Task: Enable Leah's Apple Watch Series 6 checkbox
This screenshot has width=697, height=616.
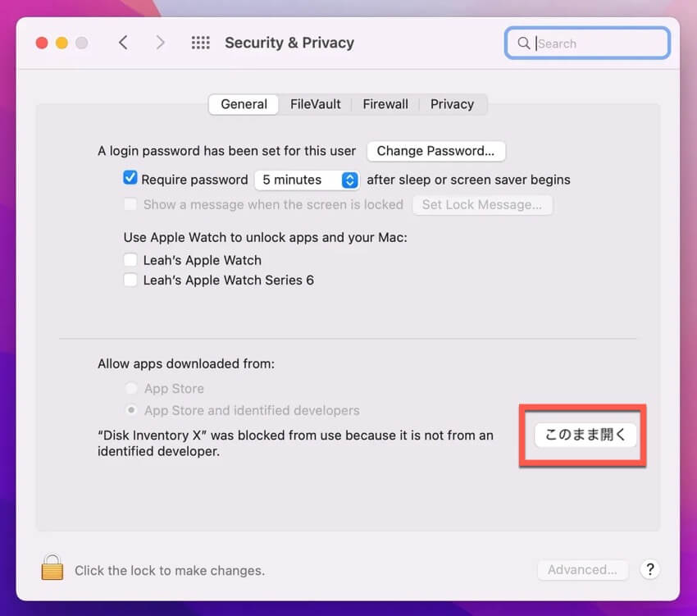Action: click(x=130, y=280)
